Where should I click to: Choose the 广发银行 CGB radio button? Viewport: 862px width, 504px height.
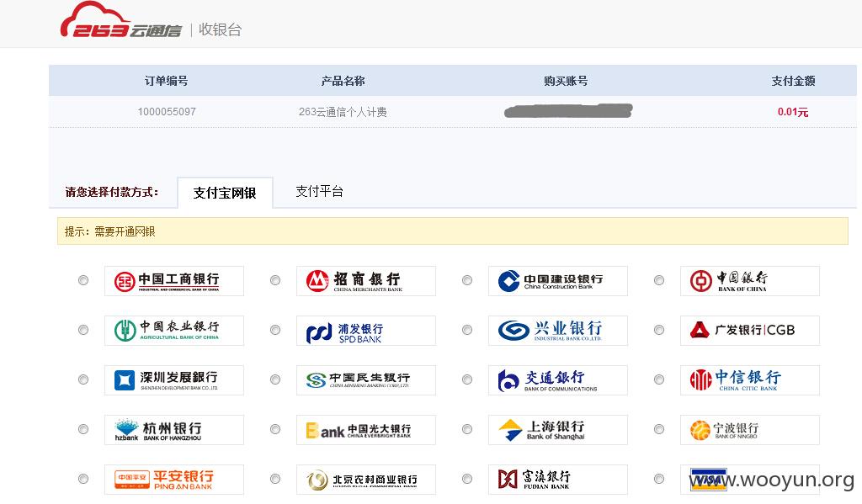point(658,330)
